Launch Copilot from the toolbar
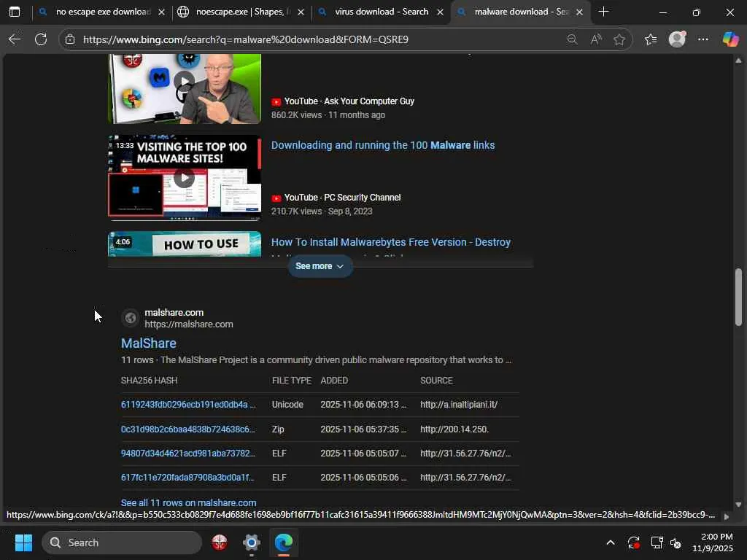Screen dimensions: 747x560 [x=730, y=39]
